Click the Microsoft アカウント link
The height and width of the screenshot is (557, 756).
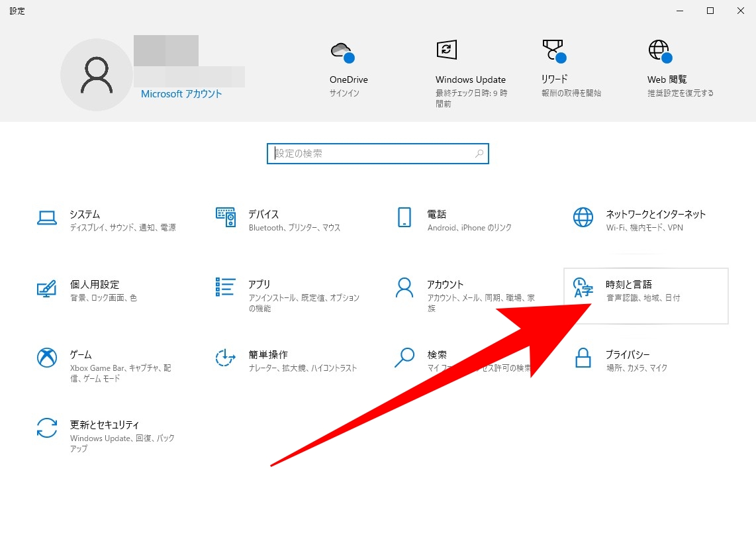coord(181,94)
